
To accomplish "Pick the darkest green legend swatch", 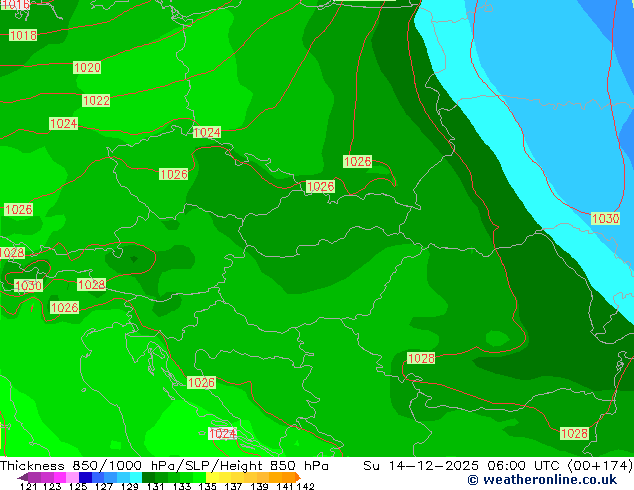I will [x=148, y=477].
